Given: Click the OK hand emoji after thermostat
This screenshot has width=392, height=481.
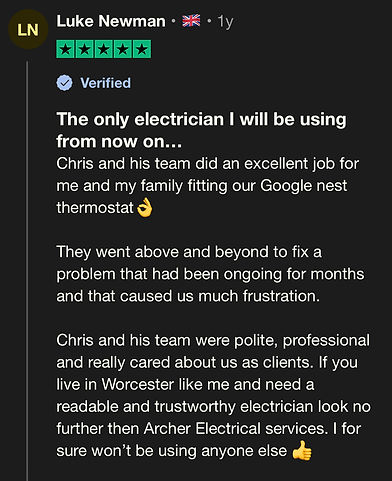Looking at the screenshot, I should pos(145,208).
